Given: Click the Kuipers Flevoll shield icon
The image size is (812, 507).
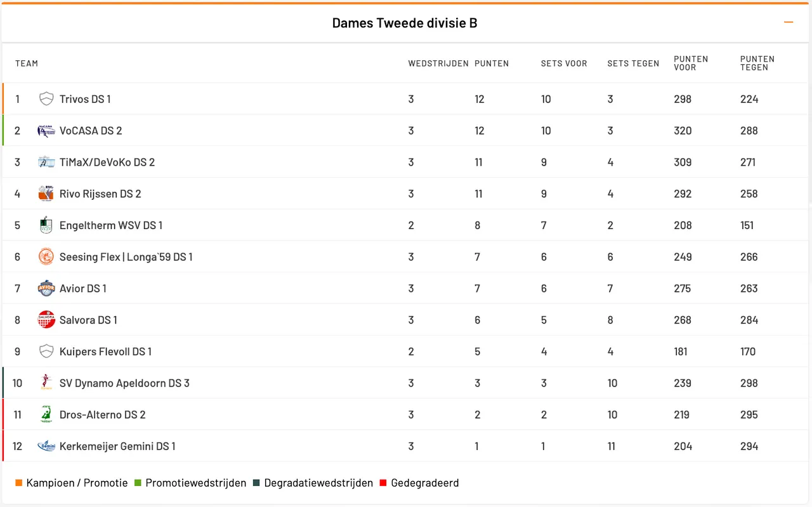Looking at the screenshot, I should 46,352.
